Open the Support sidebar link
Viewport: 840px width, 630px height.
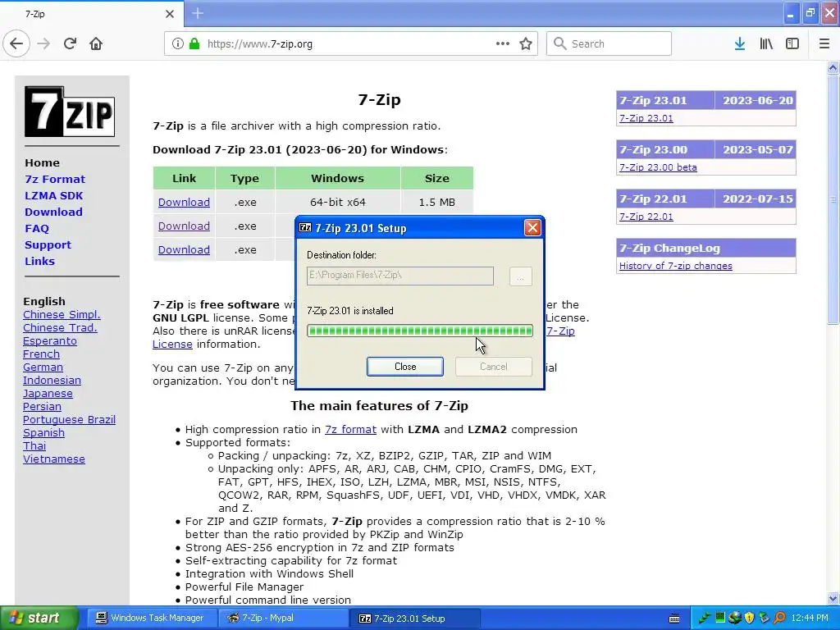(x=48, y=244)
